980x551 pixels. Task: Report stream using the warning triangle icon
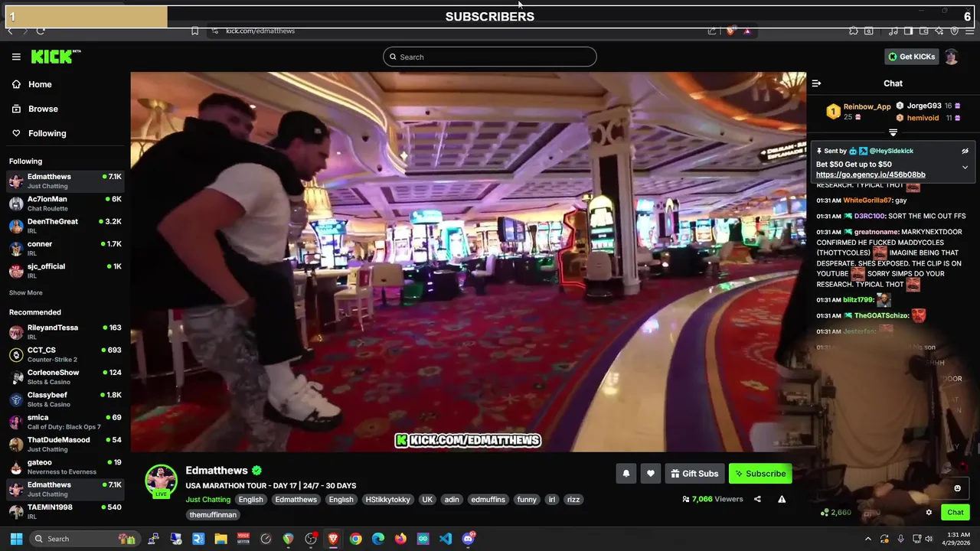[x=782, y=499]
